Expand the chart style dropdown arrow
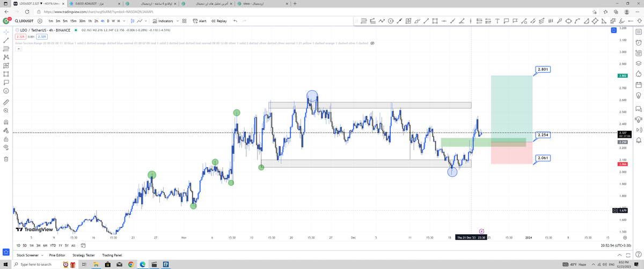Image resolution: width=644 pixels, height=269 pixels. click(x=147, y=21)
